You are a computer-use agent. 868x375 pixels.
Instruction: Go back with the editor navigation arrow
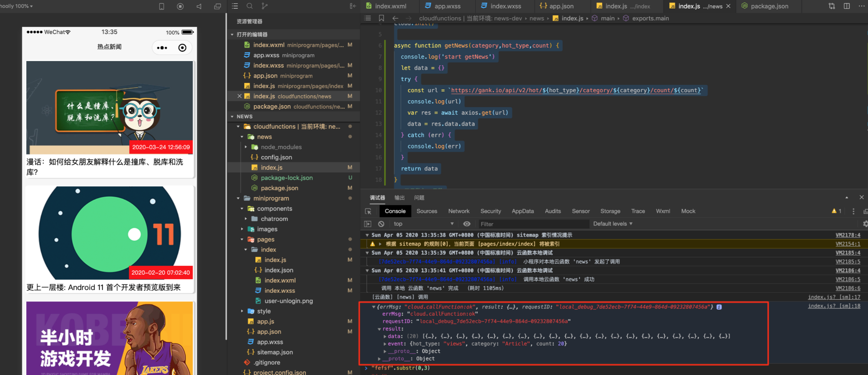(x=395, y=18)
